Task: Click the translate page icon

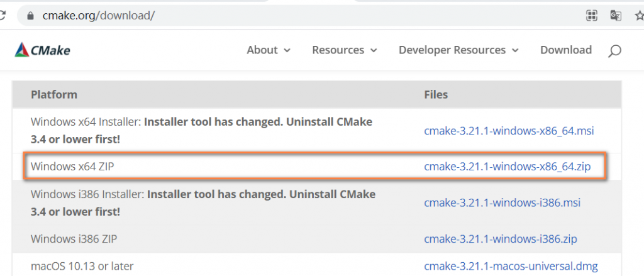Action: pos(616,16)
